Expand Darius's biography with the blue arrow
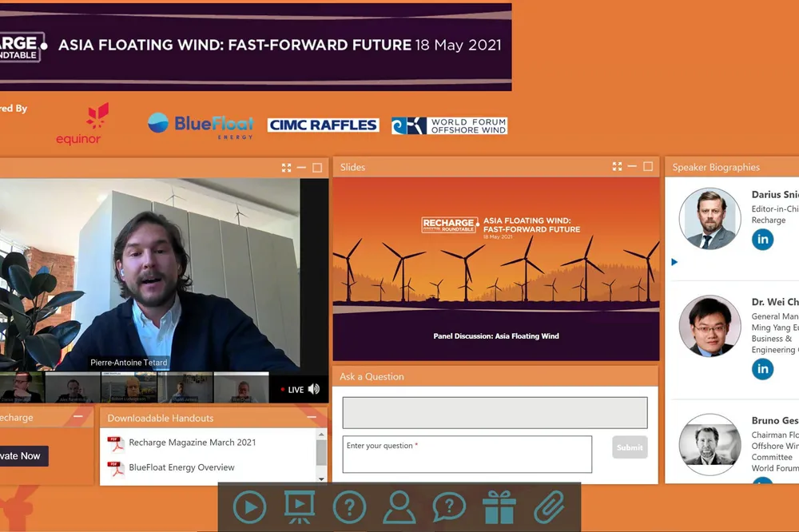 click(674, 262)
